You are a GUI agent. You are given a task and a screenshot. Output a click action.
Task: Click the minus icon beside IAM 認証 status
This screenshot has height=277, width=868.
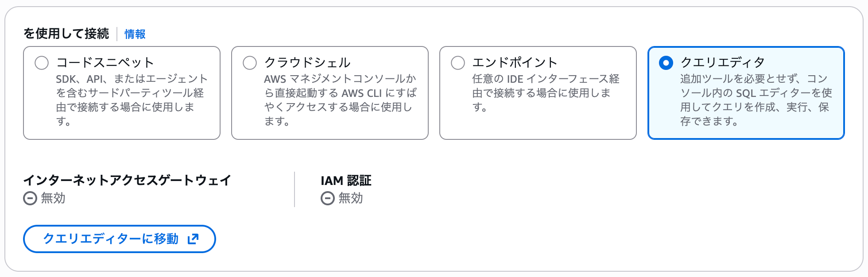click(x=328, y=199)
